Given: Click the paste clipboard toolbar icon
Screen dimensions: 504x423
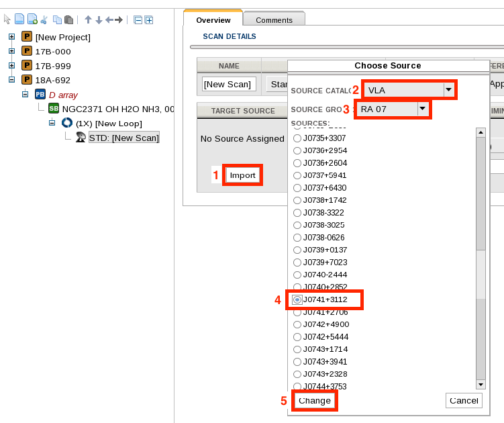Looking at the screenshot, I should [x=68, y=20].
